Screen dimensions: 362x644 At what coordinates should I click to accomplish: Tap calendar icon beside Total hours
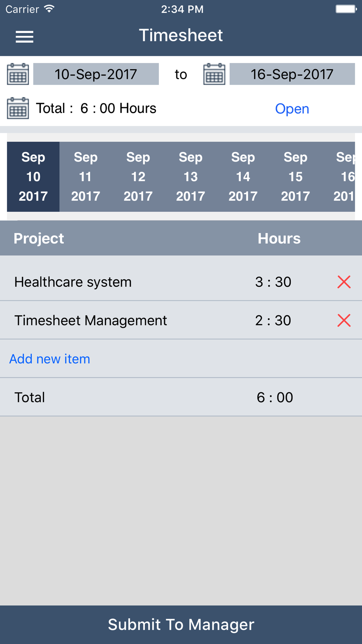coord(18,108)
